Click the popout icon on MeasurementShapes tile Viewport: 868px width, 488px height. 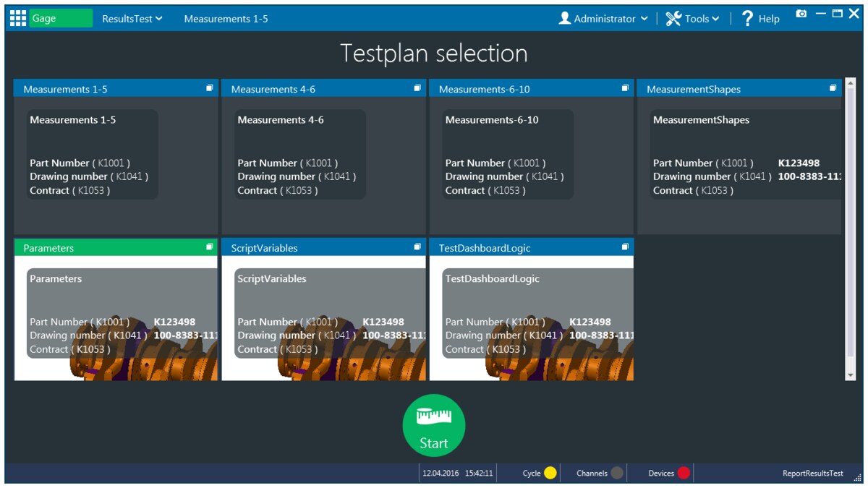coord(833,87)
